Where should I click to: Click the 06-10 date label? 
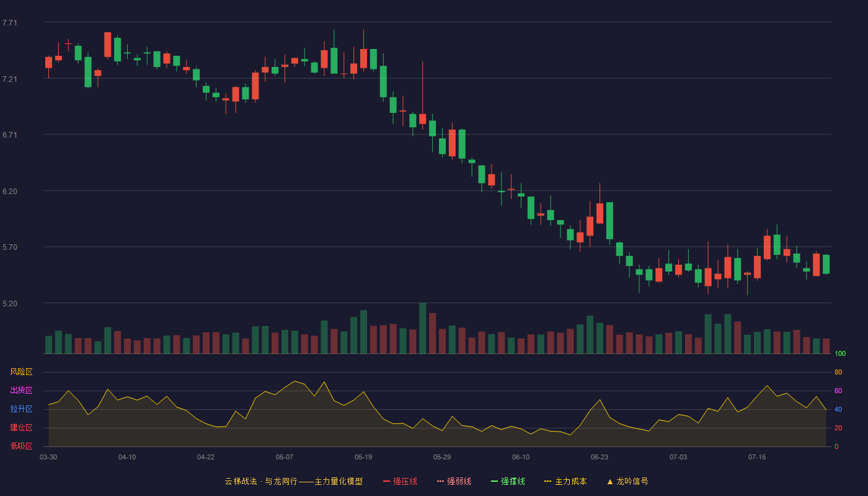click(521, 457)
